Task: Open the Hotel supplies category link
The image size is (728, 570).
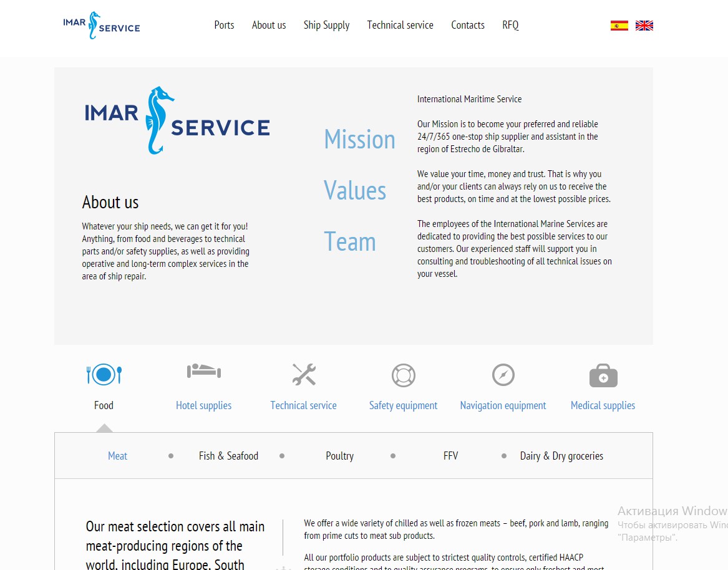Action: click(203, 405)
